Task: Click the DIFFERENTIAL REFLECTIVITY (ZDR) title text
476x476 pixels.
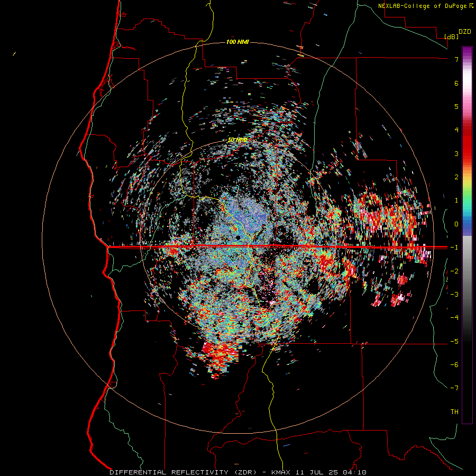Action: (183, 472)
